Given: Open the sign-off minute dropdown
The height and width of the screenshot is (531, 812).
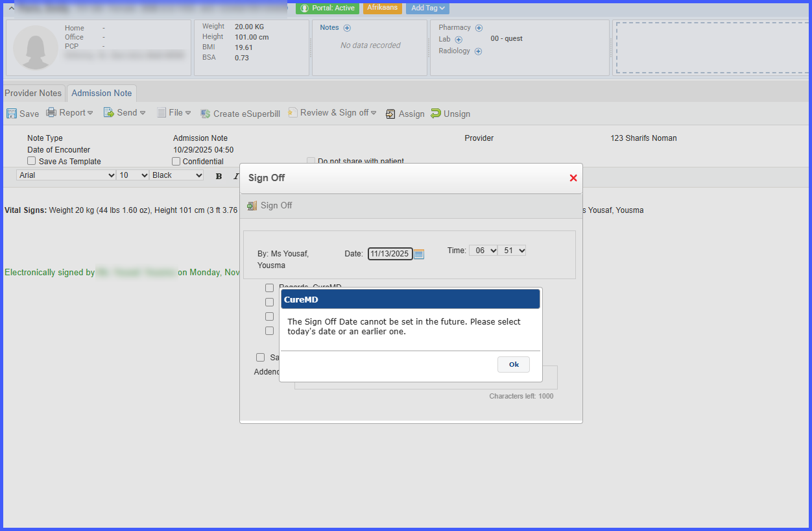Looking at the screenshot, I should pos(512,251).
